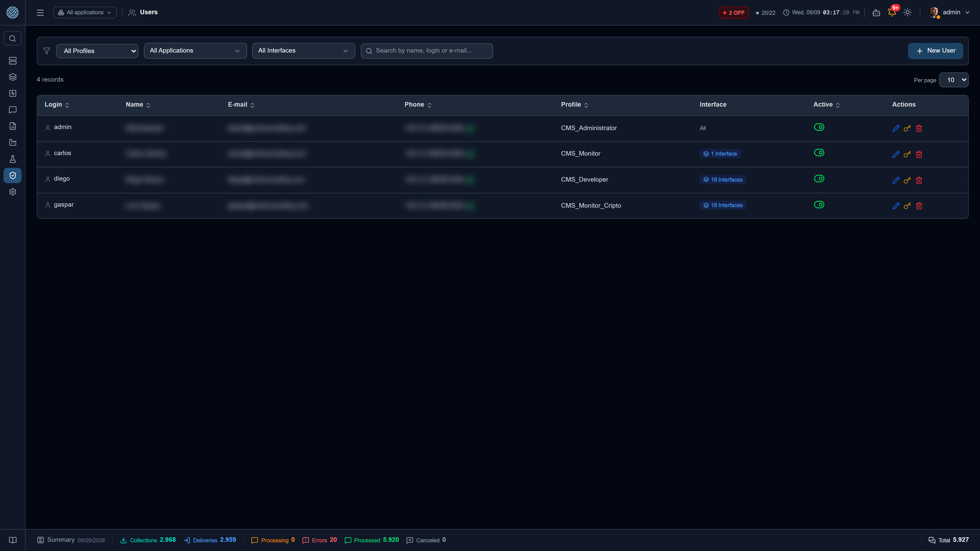Image resolution: width=980 pixels, height=551 pixels.
Task: Select the CMS_Monitor_Cripto profile cell
Action: (x=591, y=205)
